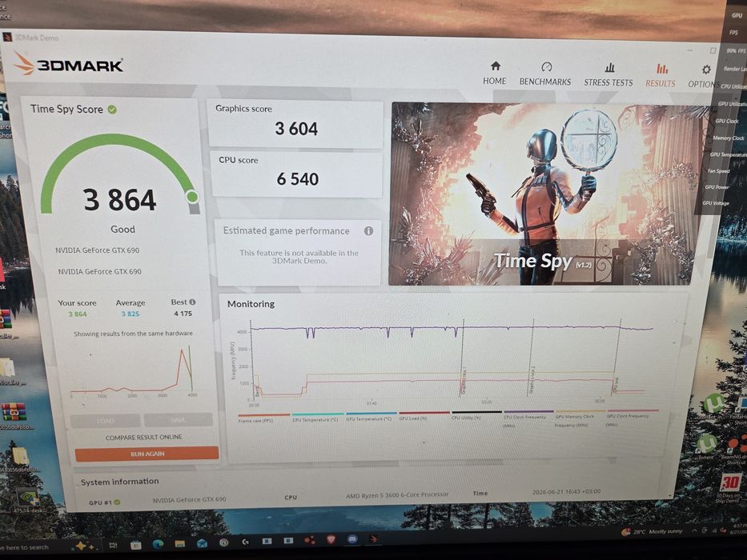
Task: Click the score distribution chart
Action: 132,371
